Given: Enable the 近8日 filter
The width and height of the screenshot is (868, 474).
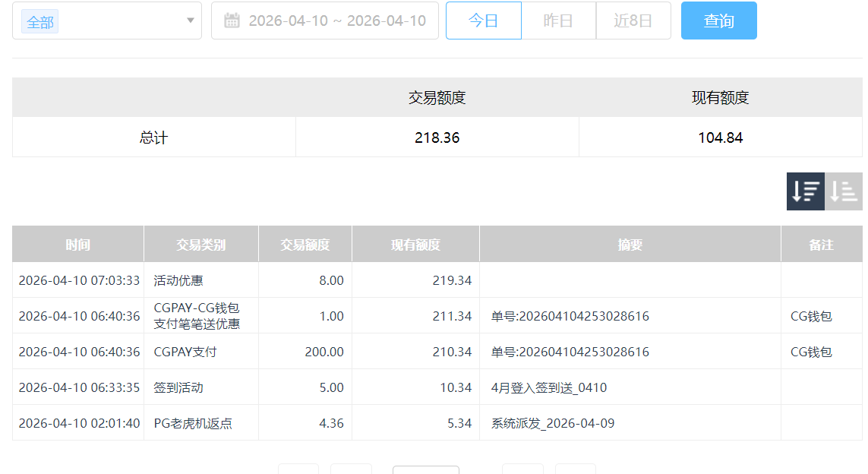Looking at the screenshot, I should [633, 21].
